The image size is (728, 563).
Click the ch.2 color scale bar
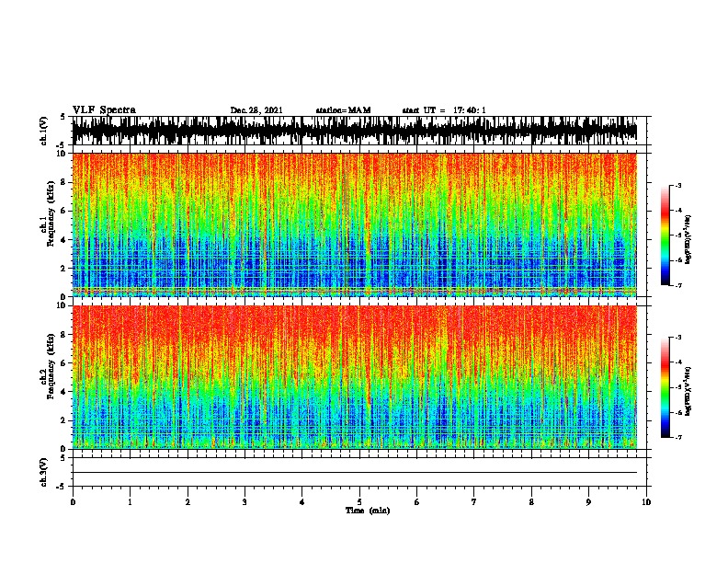(x=665, y=387)
